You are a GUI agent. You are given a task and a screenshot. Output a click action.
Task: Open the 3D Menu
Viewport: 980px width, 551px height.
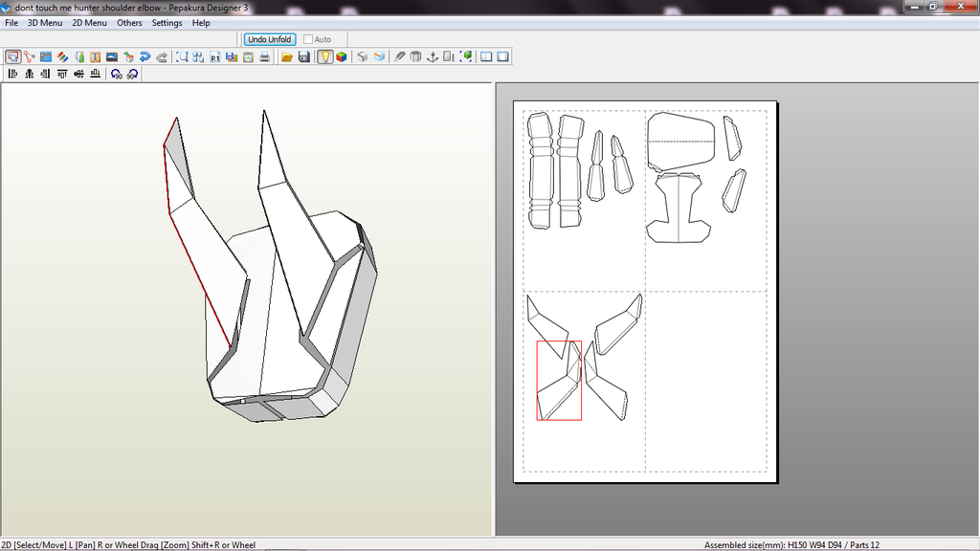pos(45,23)
